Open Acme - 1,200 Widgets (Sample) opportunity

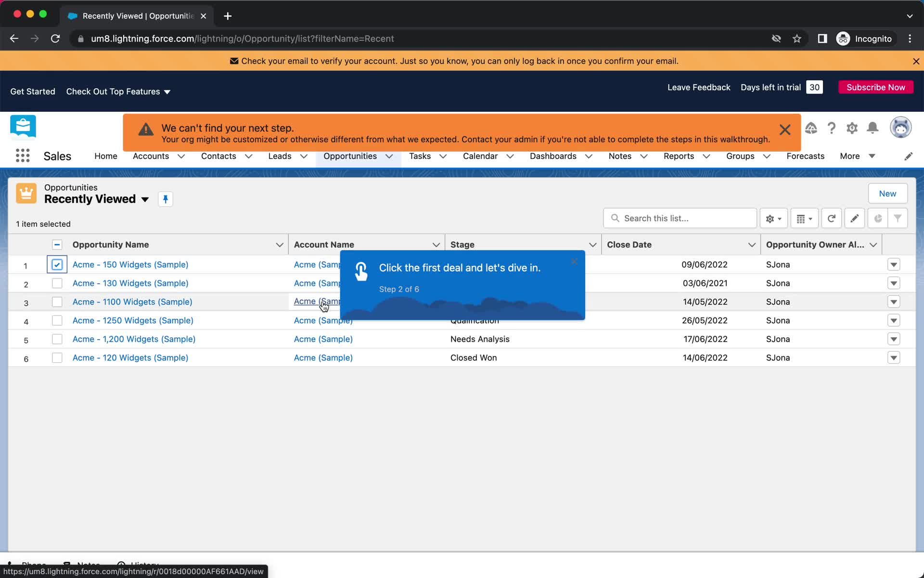[134, 339]
